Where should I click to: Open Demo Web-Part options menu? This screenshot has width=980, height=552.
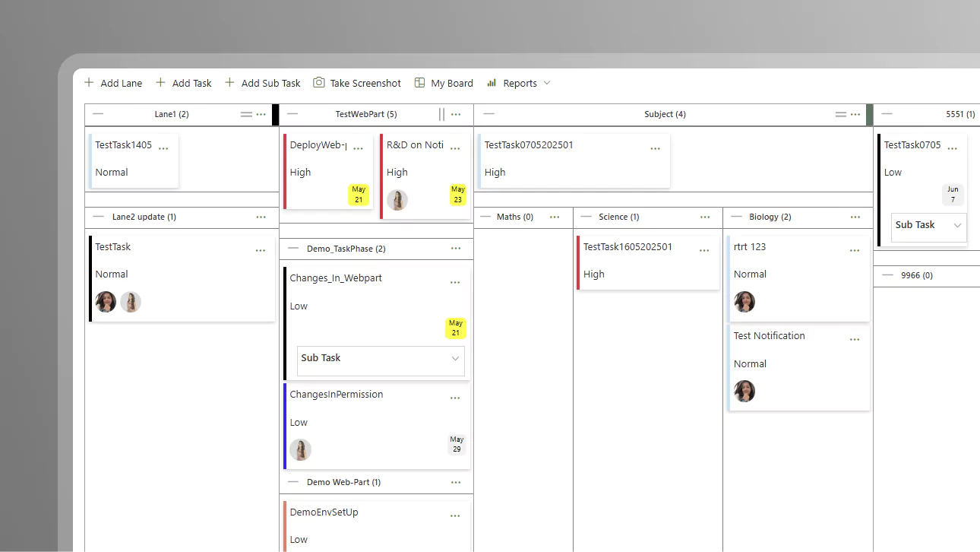click(456, 482)
